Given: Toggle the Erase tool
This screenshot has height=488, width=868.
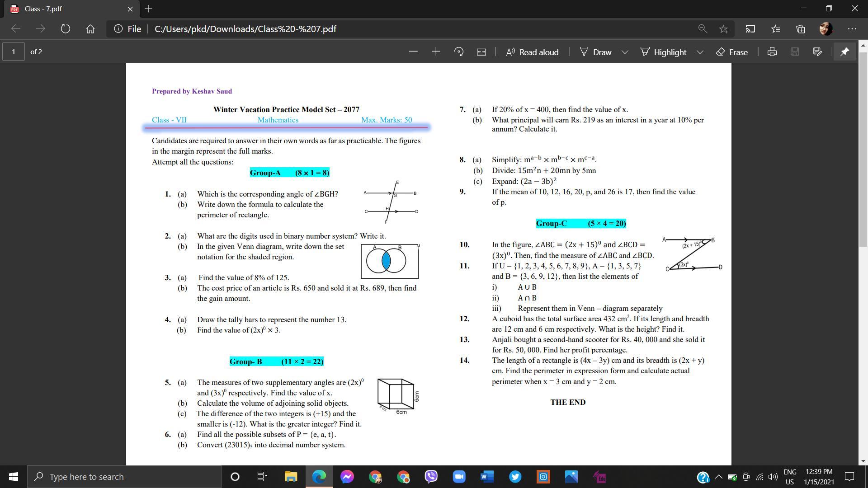Looking at the screenshot, I should [732, 52].
